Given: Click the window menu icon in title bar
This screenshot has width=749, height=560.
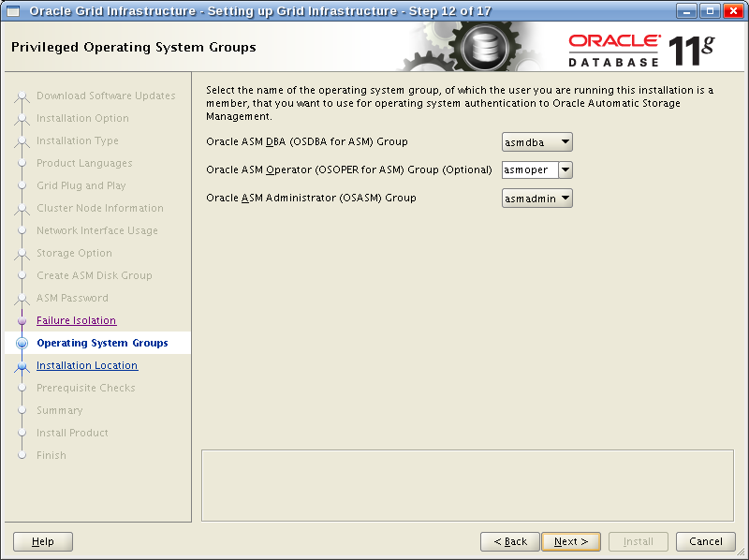Looking at the screenshot, I should 13,10.
